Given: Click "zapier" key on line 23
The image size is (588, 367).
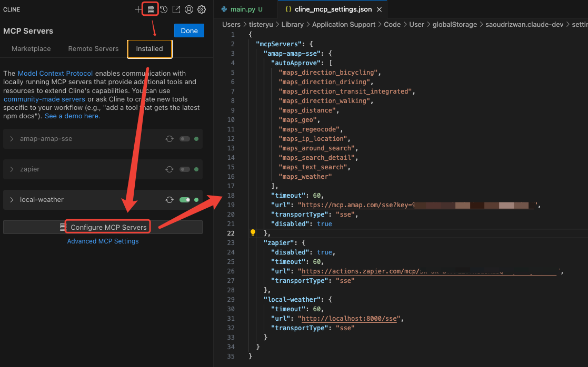Looking at the screenshot, I should [x=279, y=243].
